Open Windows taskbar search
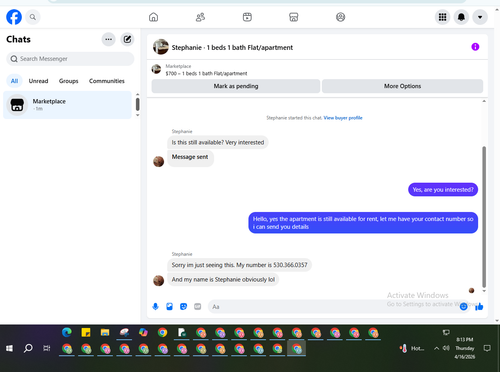Viewport: 500px width, 372px height. click(28, 348)
